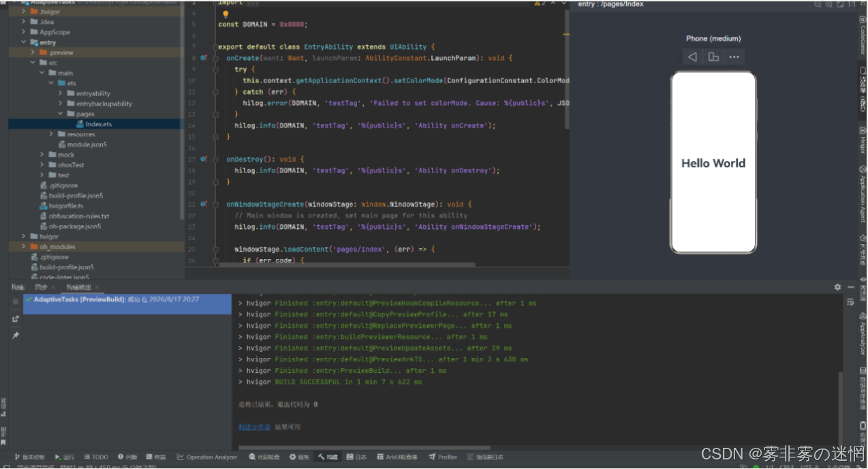Open the Application Agent side panel

[x=863, y=195]
